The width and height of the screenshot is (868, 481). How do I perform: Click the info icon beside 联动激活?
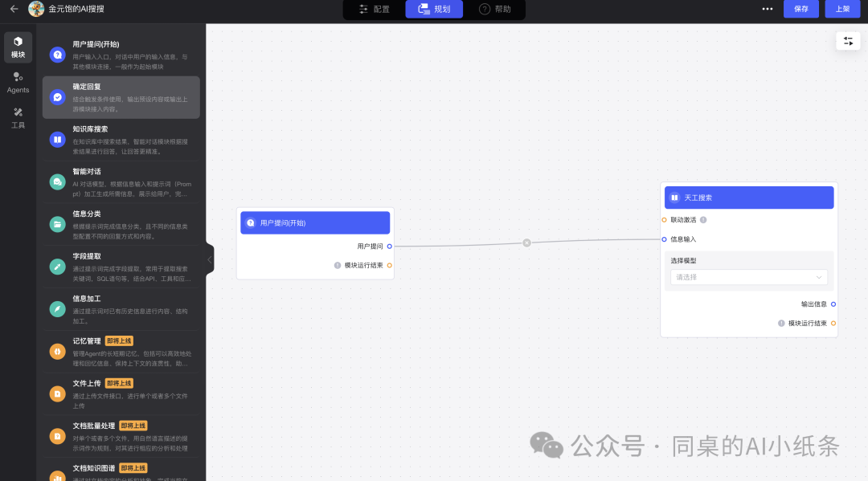703,220
